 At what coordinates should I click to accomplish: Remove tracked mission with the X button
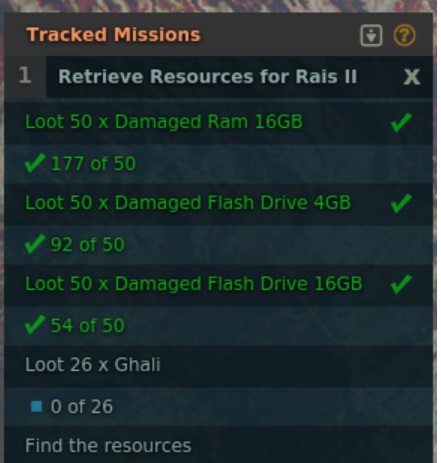point(412,77)
